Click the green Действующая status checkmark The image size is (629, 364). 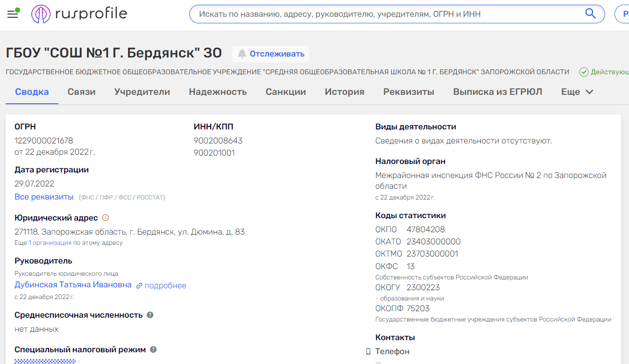click(x=584, y=72)
